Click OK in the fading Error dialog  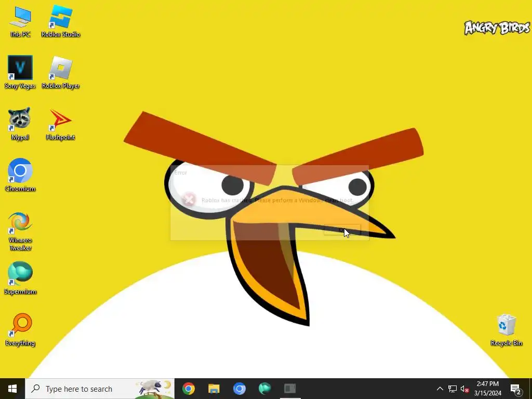pos(342,230)
